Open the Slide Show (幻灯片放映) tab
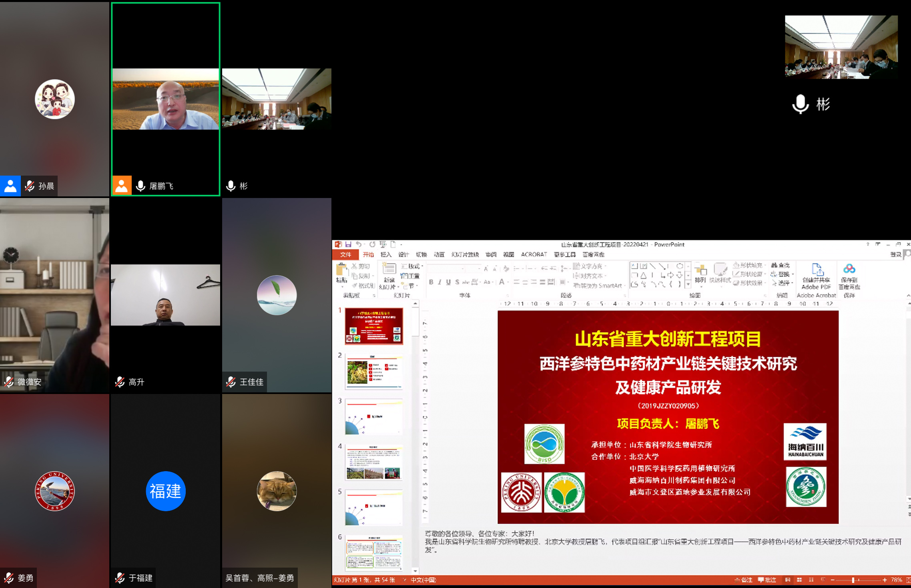 coord(465,254)
